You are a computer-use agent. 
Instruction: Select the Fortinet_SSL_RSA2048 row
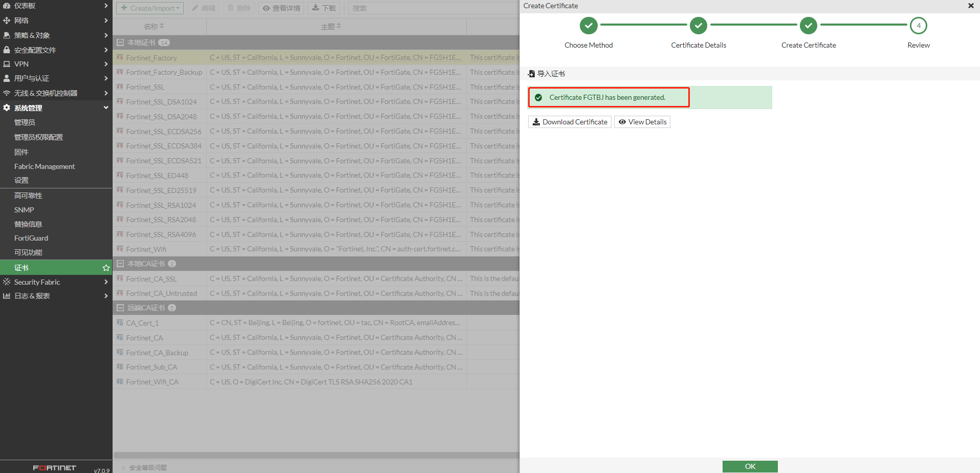[x=316, y=220]
